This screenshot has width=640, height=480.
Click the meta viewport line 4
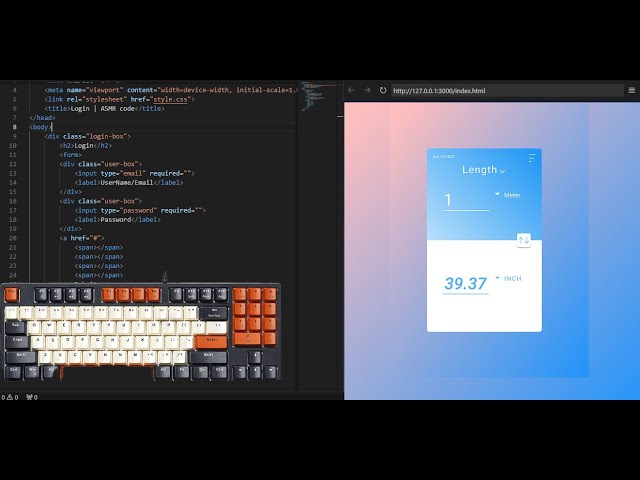[171, 90]
